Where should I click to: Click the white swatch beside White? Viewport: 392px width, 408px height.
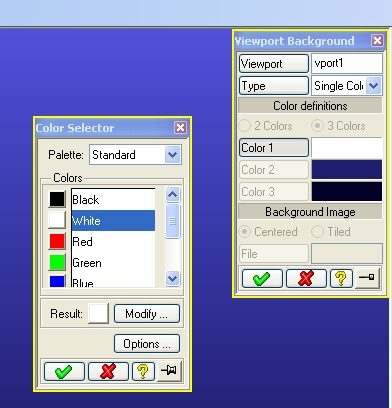(x=57, y=220)
